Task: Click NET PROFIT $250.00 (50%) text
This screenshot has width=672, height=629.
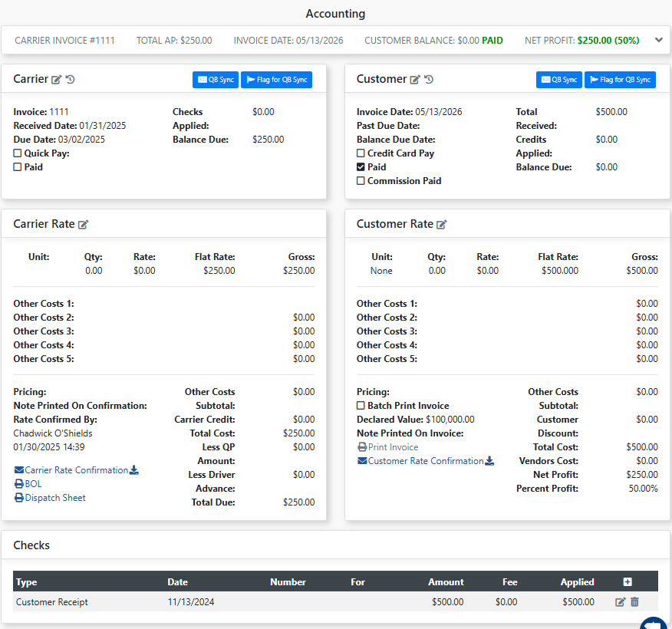Action: coord(582,41)
